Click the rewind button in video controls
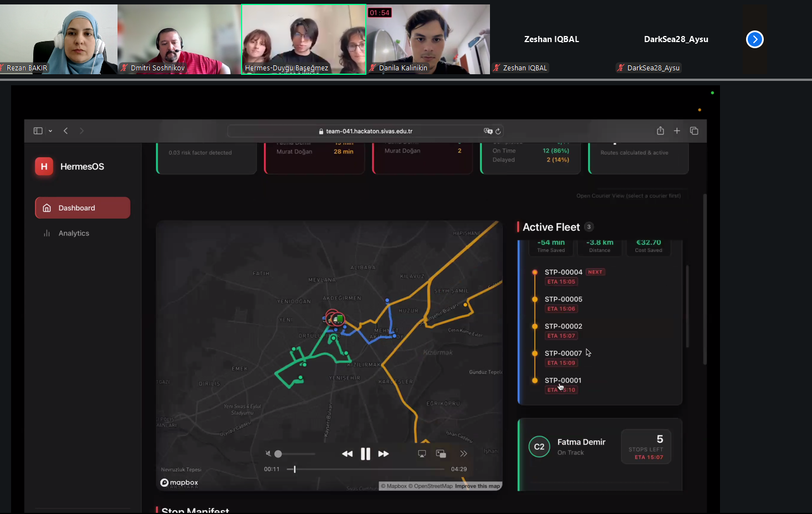This screenshot has width=812, height=514. pos(347,454)
